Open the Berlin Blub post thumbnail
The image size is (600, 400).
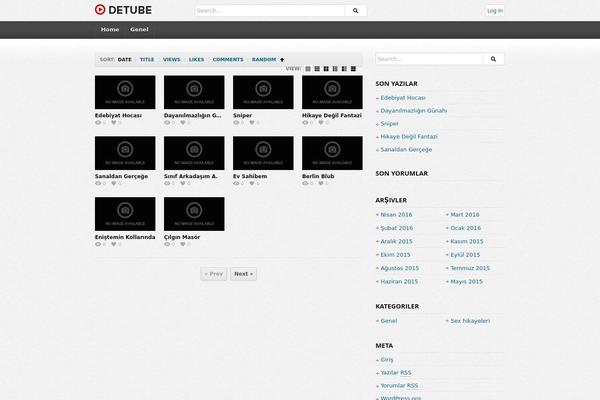coord(332,153)
